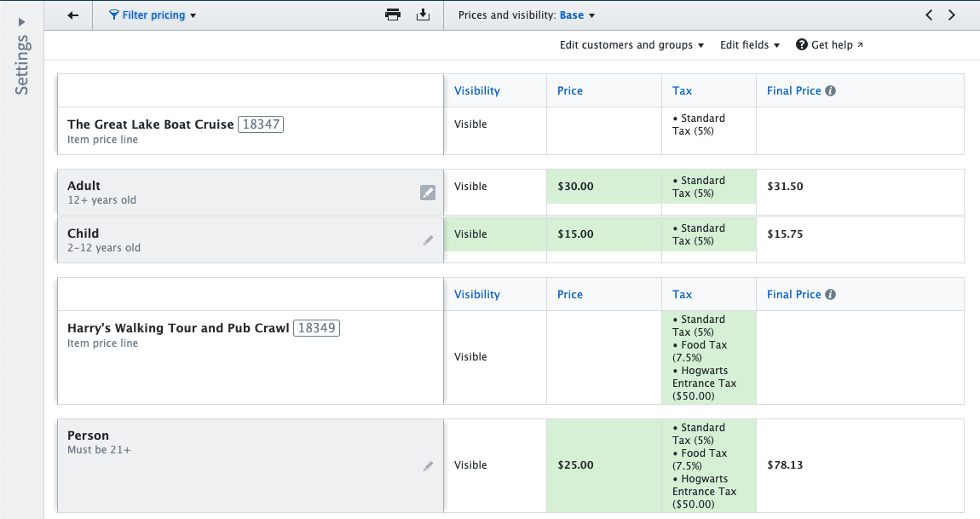This screenshot has width=980, height=519.
Task: Edit the Person row pencil icon
Action: (428, 466)
